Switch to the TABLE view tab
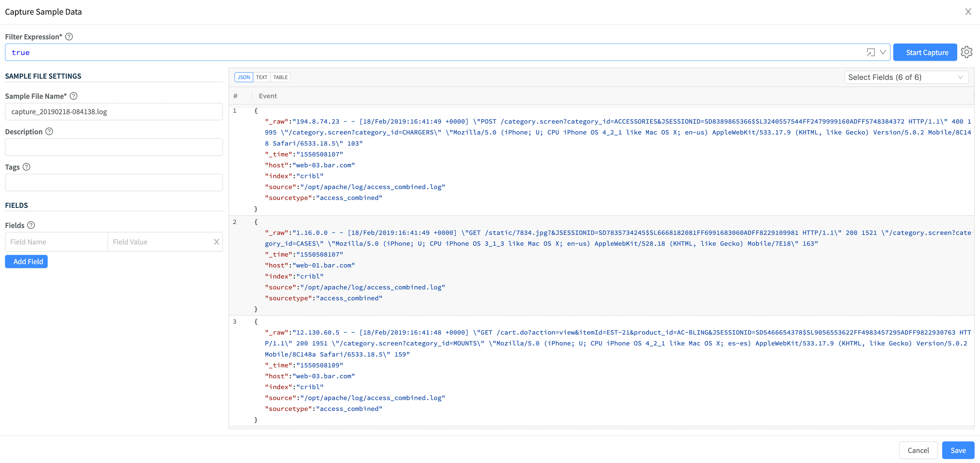Screen dimensions: 980x463 tap(280, 77)
